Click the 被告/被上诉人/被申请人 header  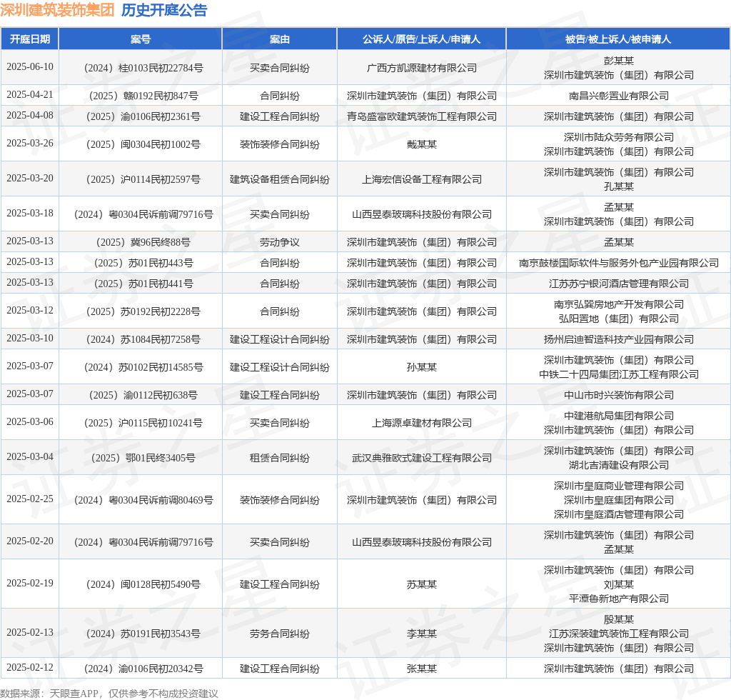(x=618, y=39)
